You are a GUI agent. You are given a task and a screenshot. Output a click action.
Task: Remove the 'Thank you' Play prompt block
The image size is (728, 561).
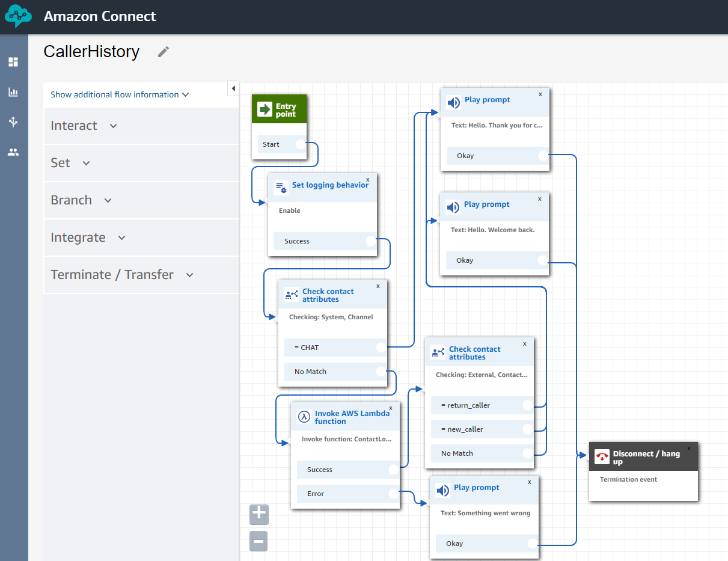pos(540,94)
